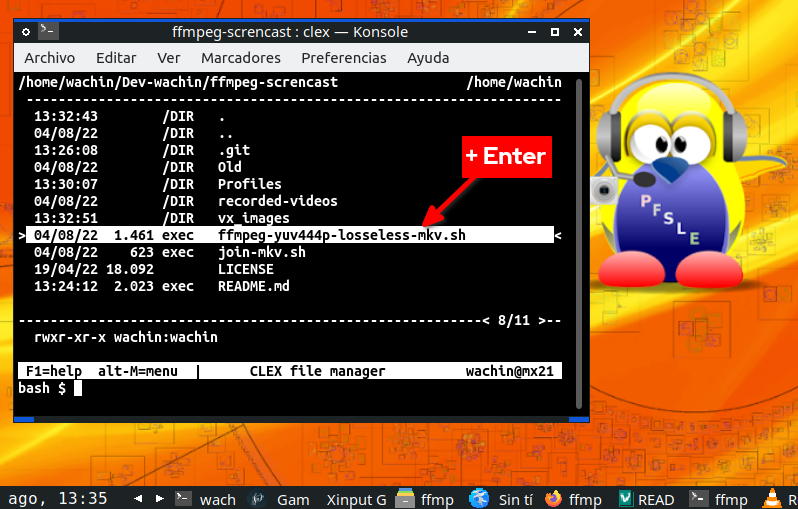
Task: Open the 'Sin tí' taskbar entry
Action: 501,499
